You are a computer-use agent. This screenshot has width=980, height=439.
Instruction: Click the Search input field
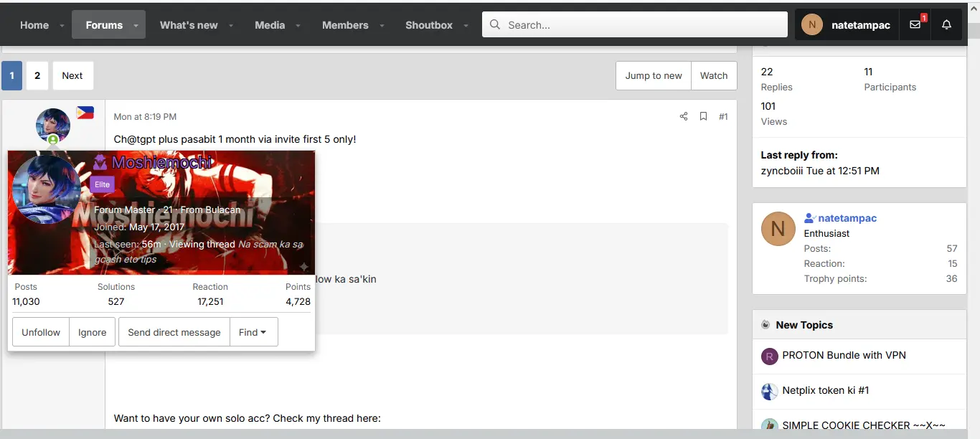tap(635, 25)
